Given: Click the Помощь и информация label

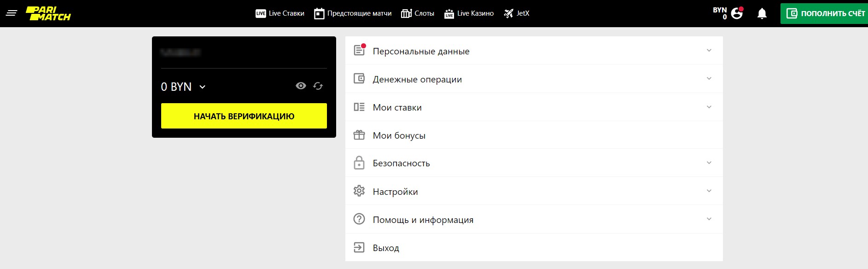Looking at the screenshot, I should (423, 220).
